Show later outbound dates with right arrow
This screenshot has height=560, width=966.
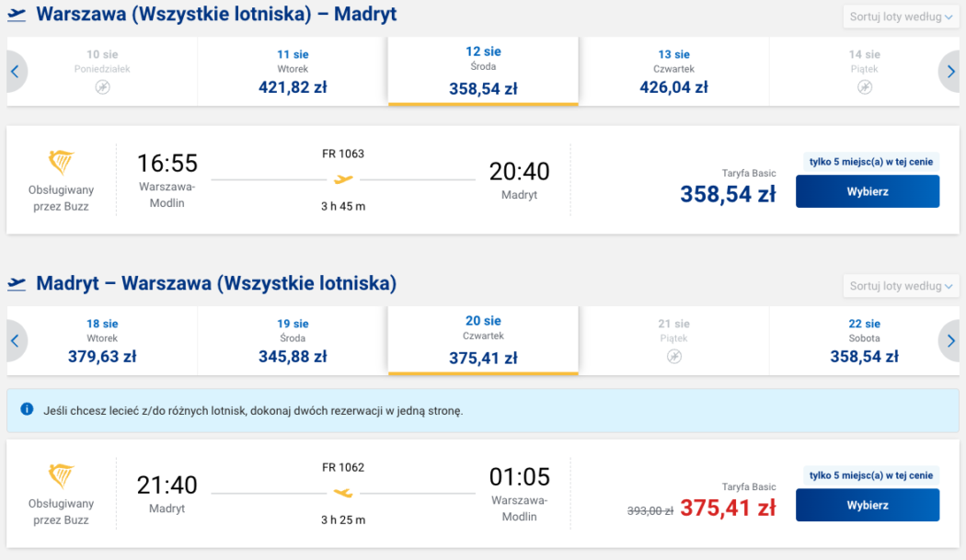coord(951,72)
